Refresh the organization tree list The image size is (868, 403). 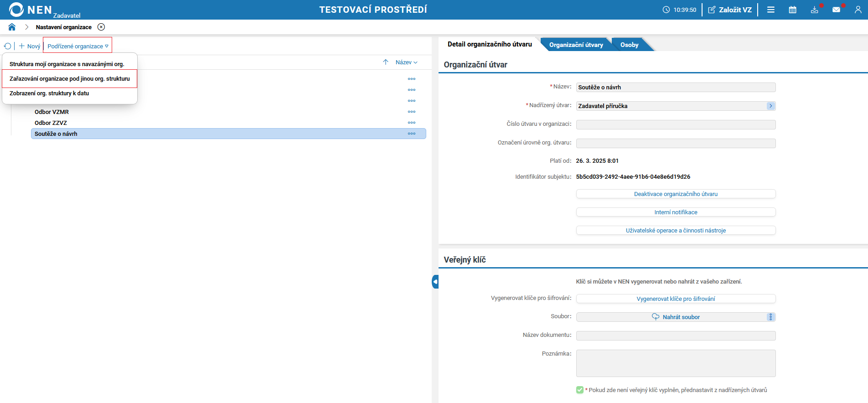point(7,46)
